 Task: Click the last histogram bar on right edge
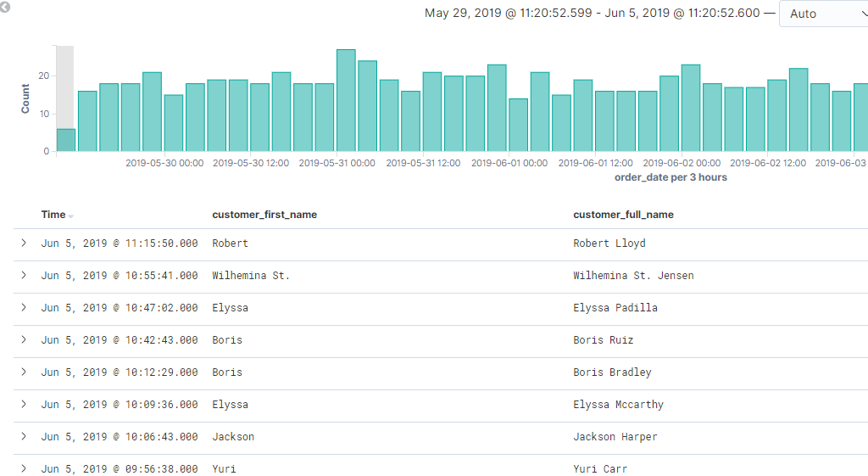(x=860, y=117)
